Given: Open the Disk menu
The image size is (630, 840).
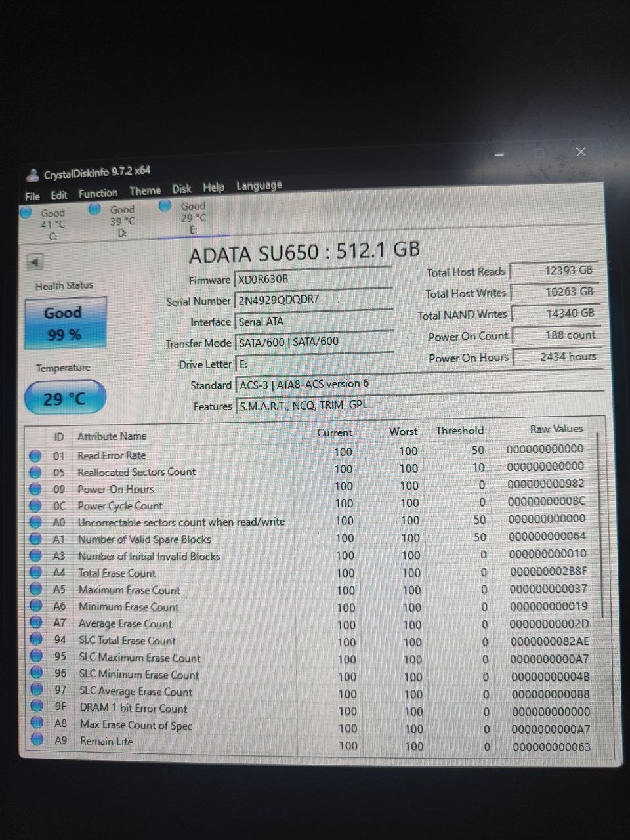Looking at the screenshot, I should click(x=182, y=189).
